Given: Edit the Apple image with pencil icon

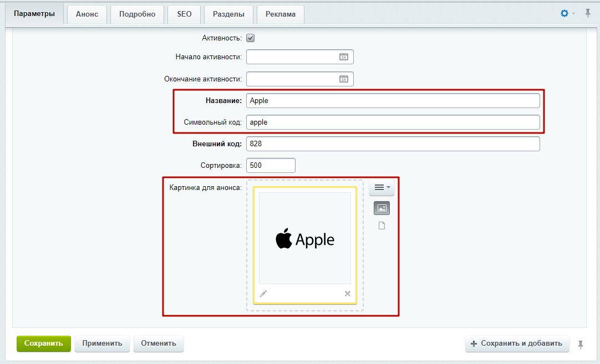Looking at the screenshot, I should (263, 294).
